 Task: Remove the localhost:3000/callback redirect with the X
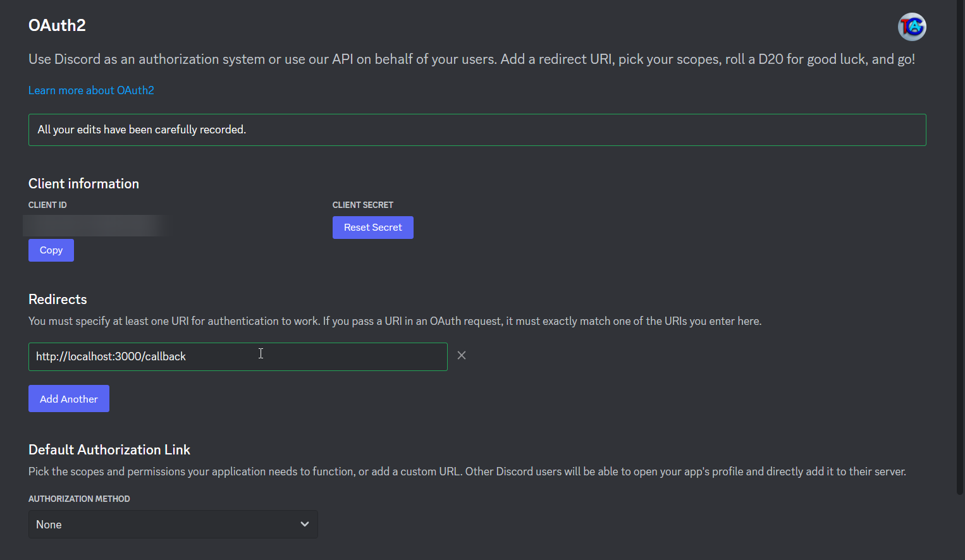[x=462, y=355]
